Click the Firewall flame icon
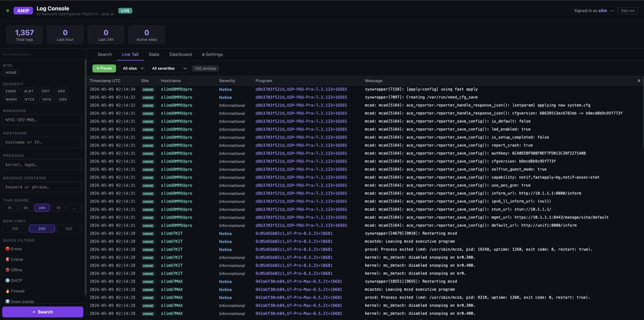Image resolution: width=644 pixels, height=320 pixels. 7,291
